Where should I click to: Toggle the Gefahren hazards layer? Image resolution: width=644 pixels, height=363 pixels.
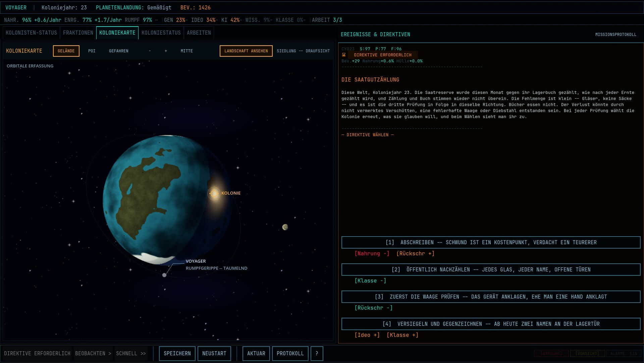point(119,51)
